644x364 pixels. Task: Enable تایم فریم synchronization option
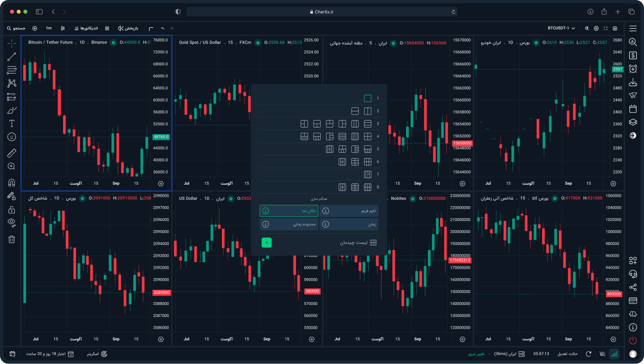pyautogui.click(x=349, y=211)
